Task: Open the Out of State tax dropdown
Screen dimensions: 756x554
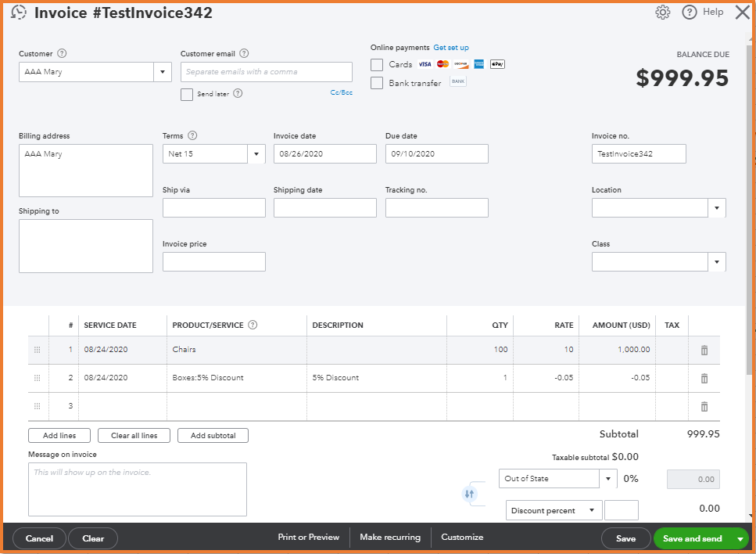Action: pyautogui.click(x=608, y=479)
